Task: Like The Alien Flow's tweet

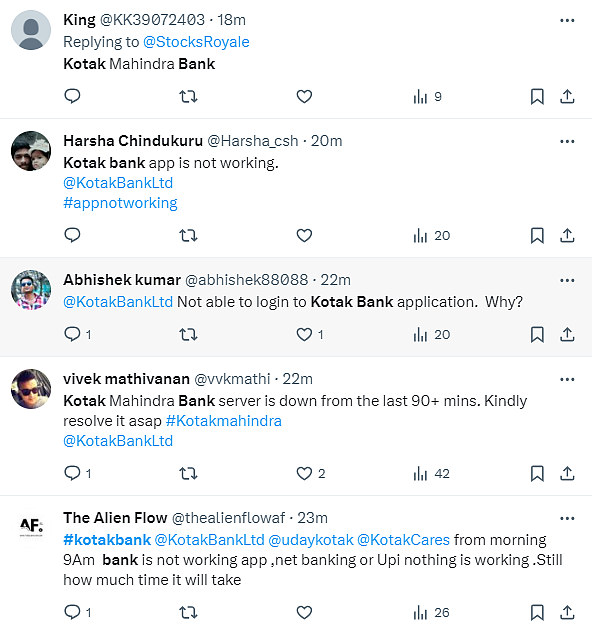Action: (x=304, y=612)
